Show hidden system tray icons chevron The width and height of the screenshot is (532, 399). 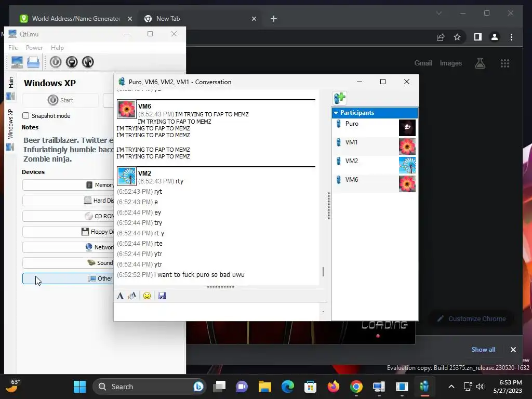(x=451, y=387)
